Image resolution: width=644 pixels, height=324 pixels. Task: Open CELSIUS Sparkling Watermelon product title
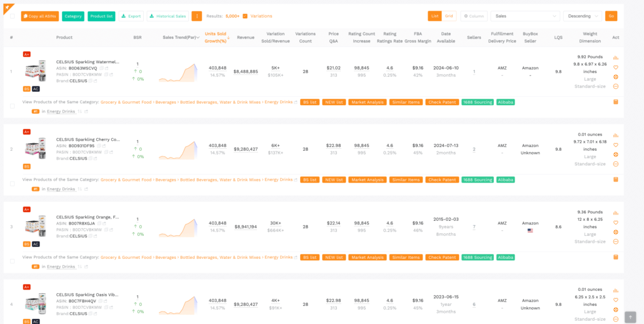pos(88,61)
